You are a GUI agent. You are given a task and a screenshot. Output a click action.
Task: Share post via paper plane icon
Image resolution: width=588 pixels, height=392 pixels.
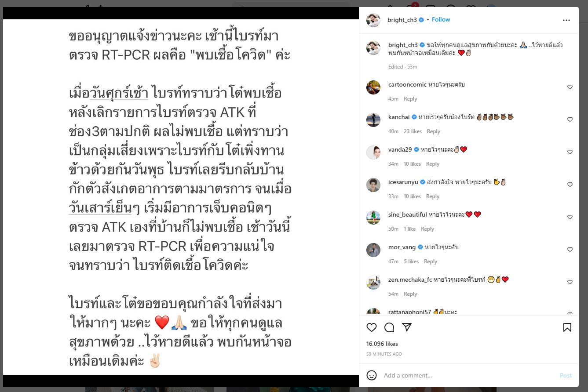pyautogui.click(x=407, y=327)
